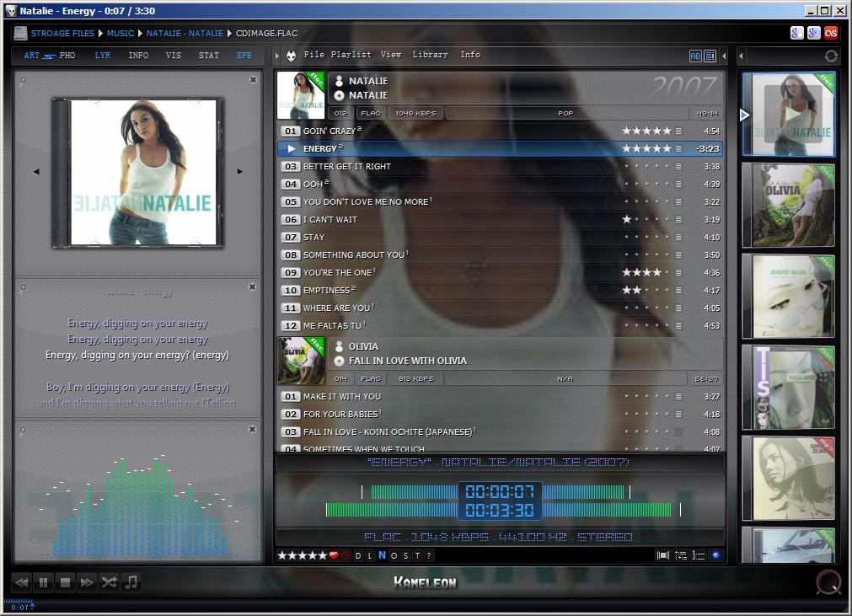Click the Natalie album cover art
This screenshot has width=852, height=616.
tap(138, 173)
